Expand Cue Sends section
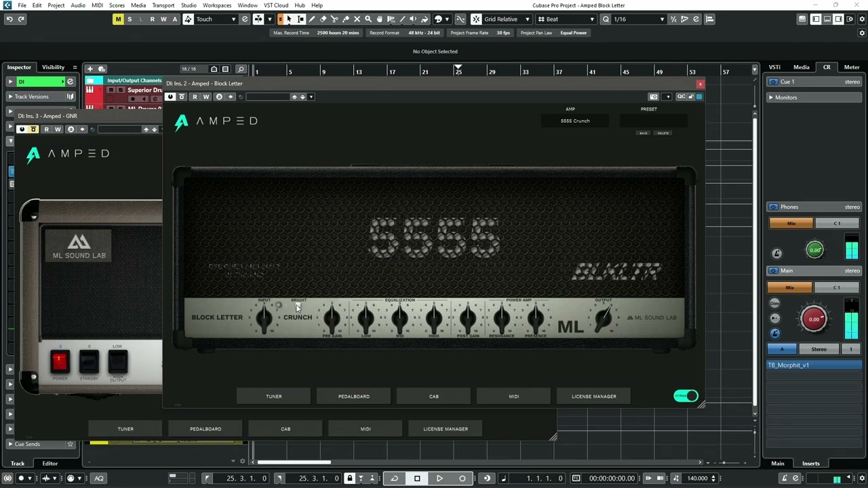Viewport: 868px width, 488px height. pos(10,444)
